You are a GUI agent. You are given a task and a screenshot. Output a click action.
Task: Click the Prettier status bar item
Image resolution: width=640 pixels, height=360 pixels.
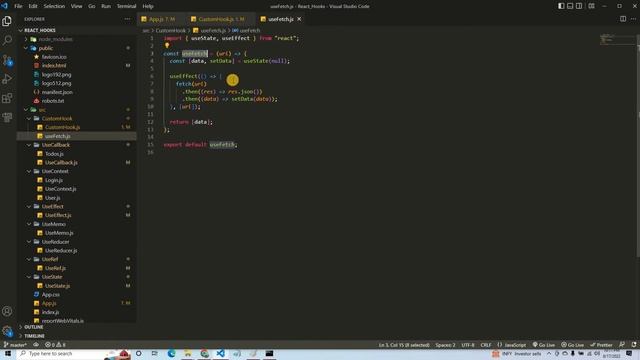601,345
